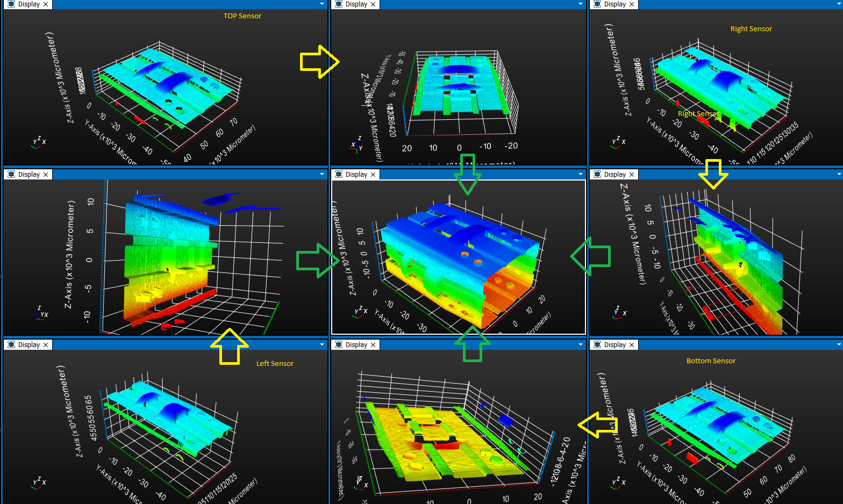Click the axis triad in Left Sensor display
Viewport: 843px width, 504px height.
click(x=39, y=483)
